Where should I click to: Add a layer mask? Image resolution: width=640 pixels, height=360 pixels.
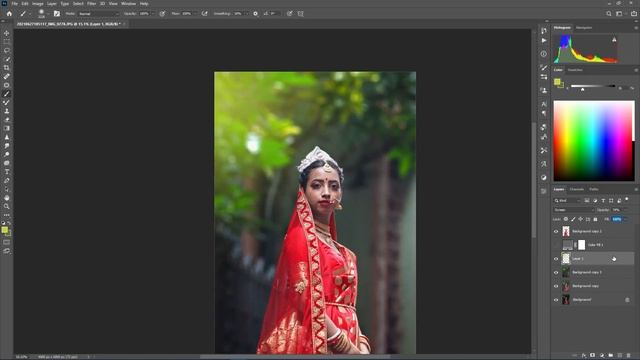point(593,356)
